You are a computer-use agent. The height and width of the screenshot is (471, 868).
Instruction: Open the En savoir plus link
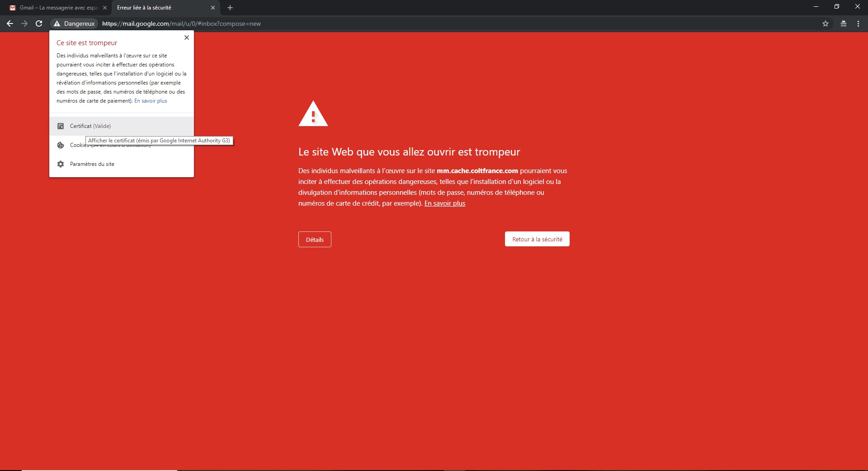click(x=444, y=203)
